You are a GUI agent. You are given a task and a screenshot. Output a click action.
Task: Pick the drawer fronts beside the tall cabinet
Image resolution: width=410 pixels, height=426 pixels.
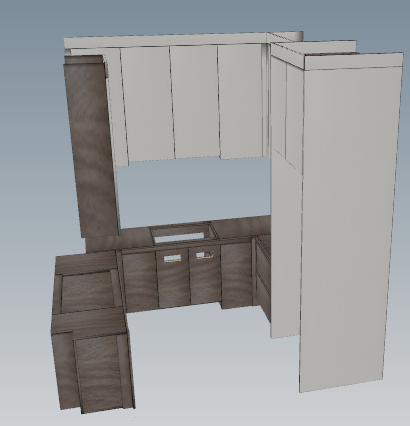tap(263, 278)
